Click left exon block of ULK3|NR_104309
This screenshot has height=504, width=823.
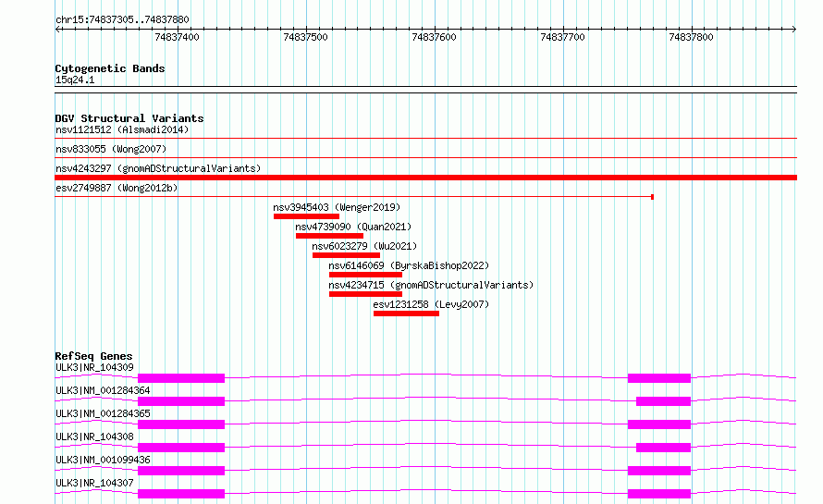point(181,378)
